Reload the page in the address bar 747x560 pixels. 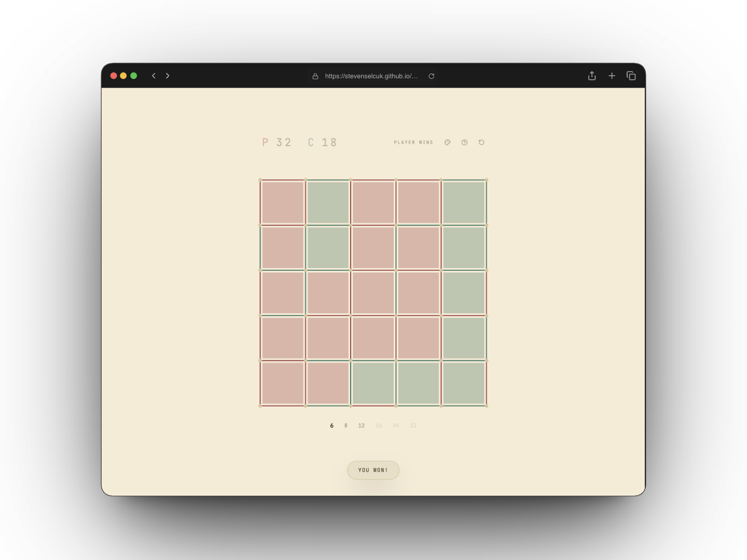431,76
